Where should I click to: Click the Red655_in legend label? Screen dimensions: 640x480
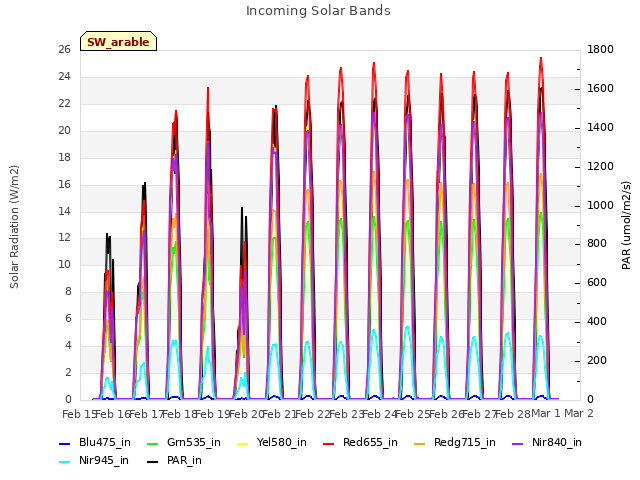click(x=370, y=442)
